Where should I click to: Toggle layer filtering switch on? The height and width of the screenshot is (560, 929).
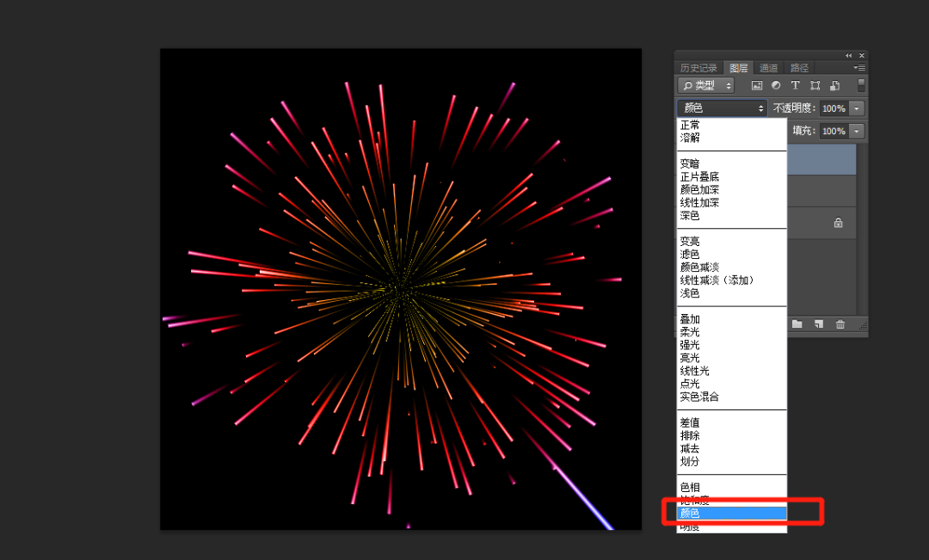click(861, 85)
